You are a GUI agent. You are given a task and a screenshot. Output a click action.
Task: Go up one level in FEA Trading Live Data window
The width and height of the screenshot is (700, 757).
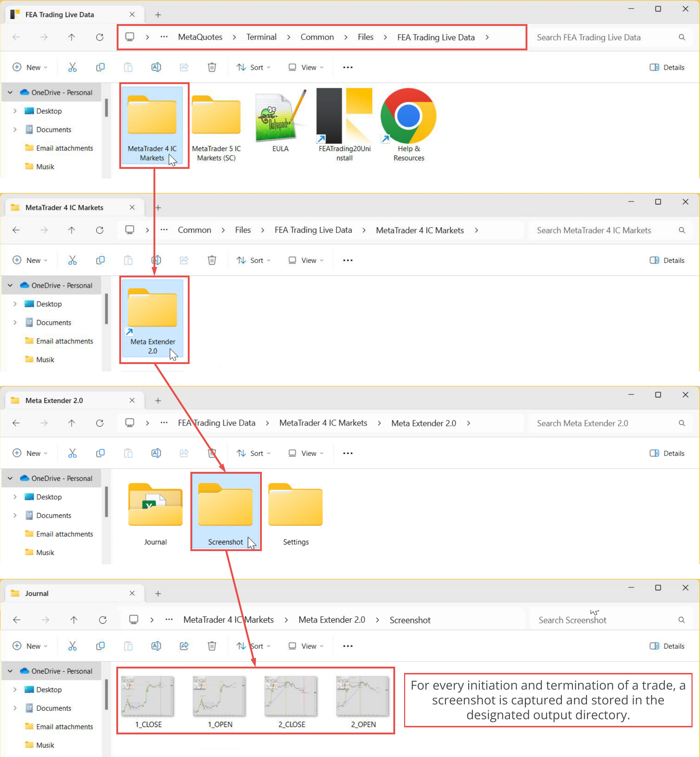tap(71, 37)
